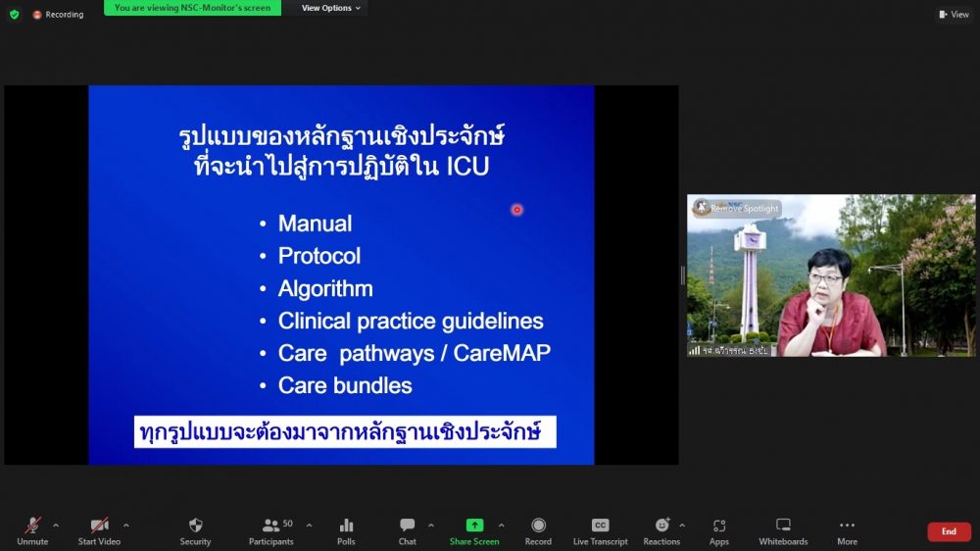Open the Whiteboards tool
Image resolution: width=980 pixels, height=551 pixels.
(783, 530)
